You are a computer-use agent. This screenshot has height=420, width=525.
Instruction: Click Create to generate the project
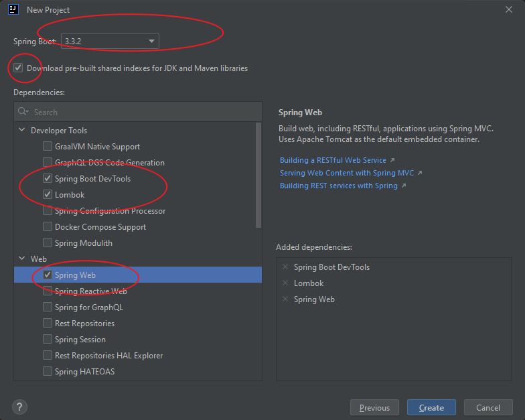tap(431, 407)
